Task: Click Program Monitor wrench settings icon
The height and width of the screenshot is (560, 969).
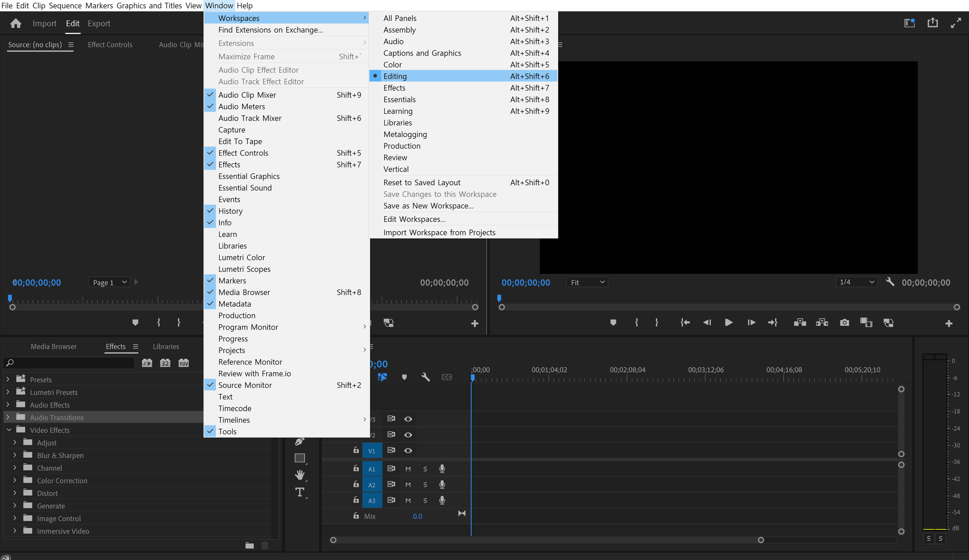Action: [890, 282]
